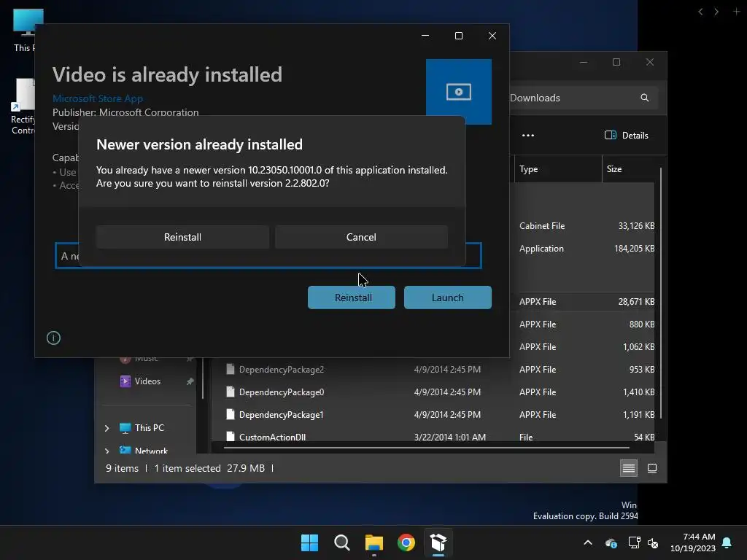Open taskbar Search
The height and width of the screenshot is (560, 747).
342,542
